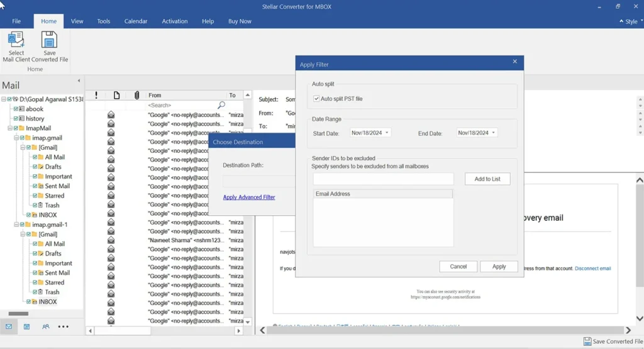Image resolution: width=644 pixels, height=349 pixels.
Task: Click the Destination Path field
Action: [258, 180]
